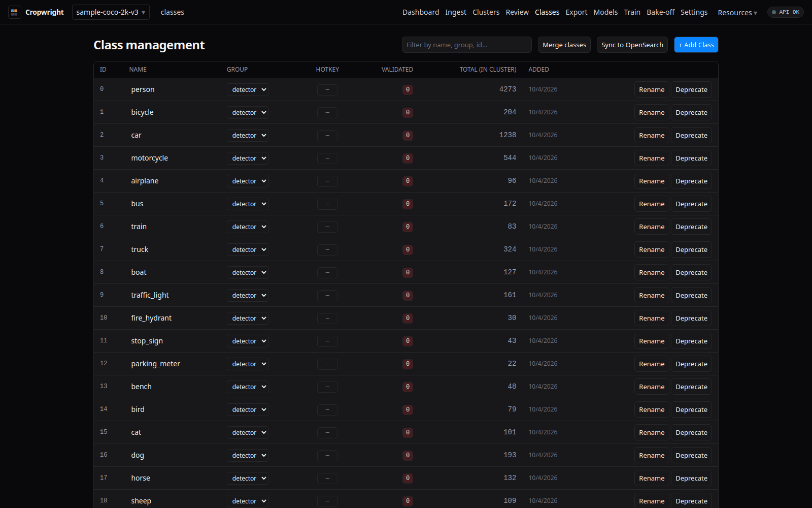
Task: Add a new class
Action: point(696,45)
